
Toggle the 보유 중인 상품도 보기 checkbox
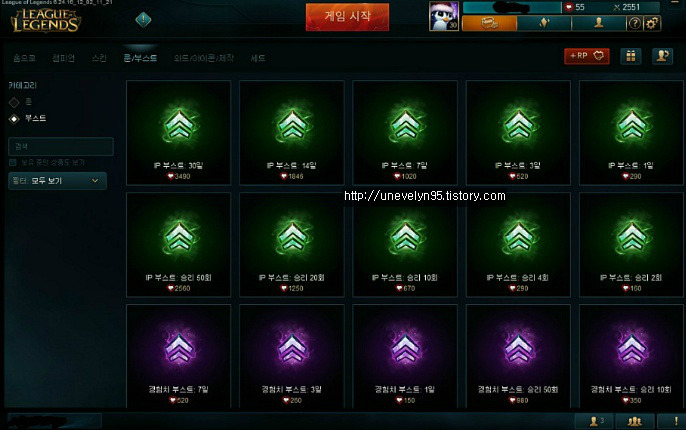point(13,163)
